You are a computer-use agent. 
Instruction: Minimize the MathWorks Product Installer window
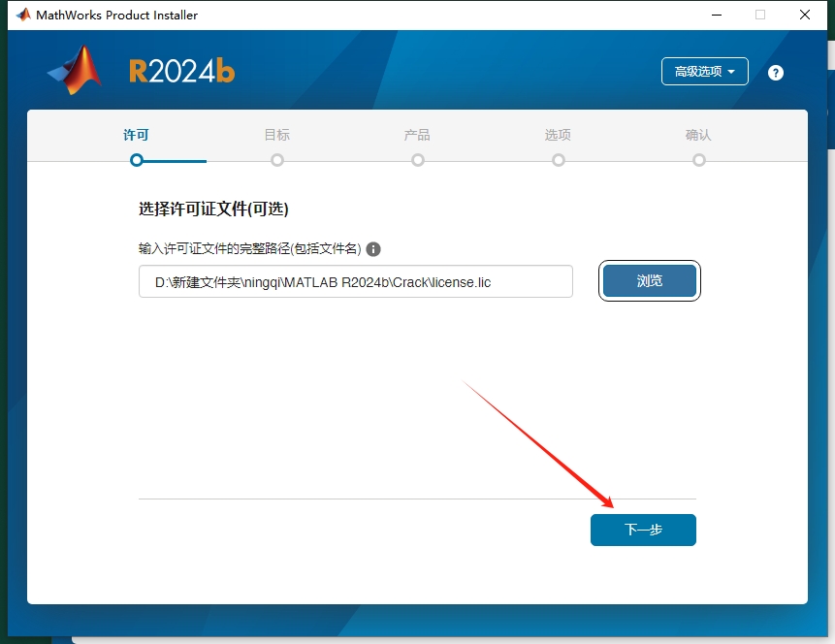tap(716, 15)
